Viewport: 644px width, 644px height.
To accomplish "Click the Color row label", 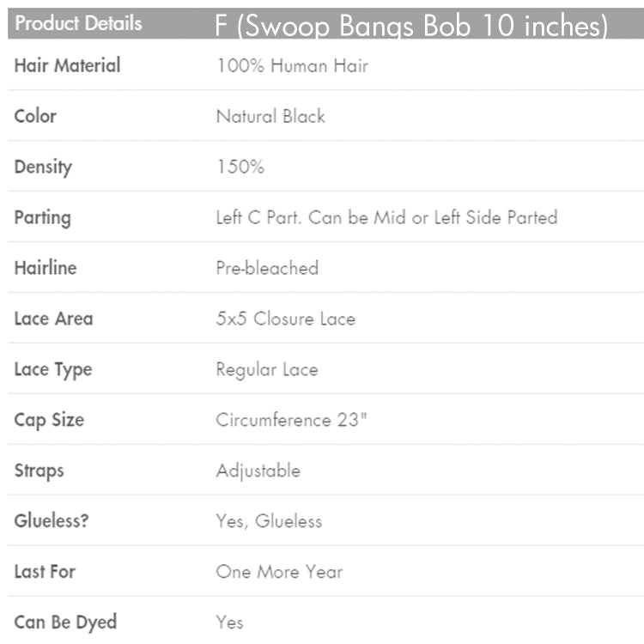I will pos(35,116).
